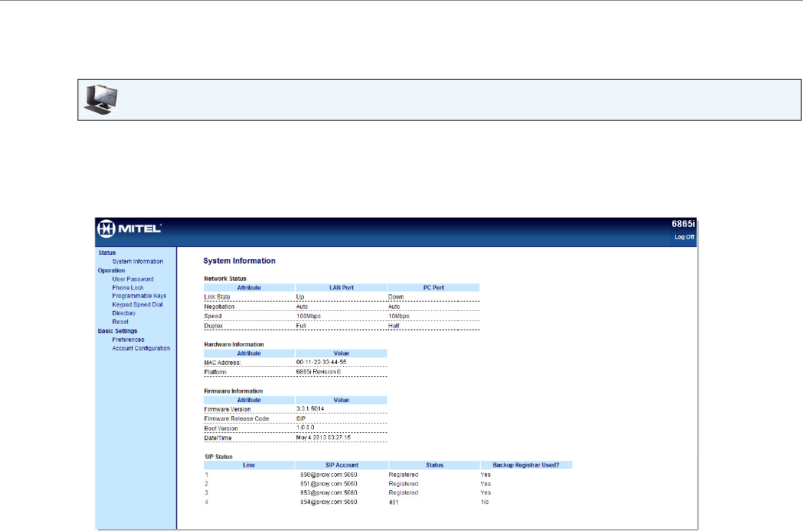
Task: Click the Link State attribute label
Action: click(x=217, y=297)
